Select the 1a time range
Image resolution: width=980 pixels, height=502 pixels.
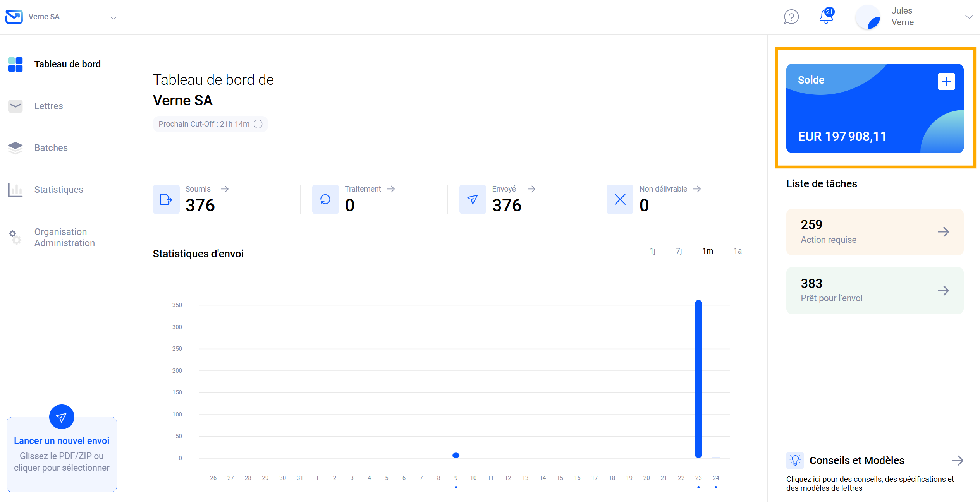coord(738,251)
